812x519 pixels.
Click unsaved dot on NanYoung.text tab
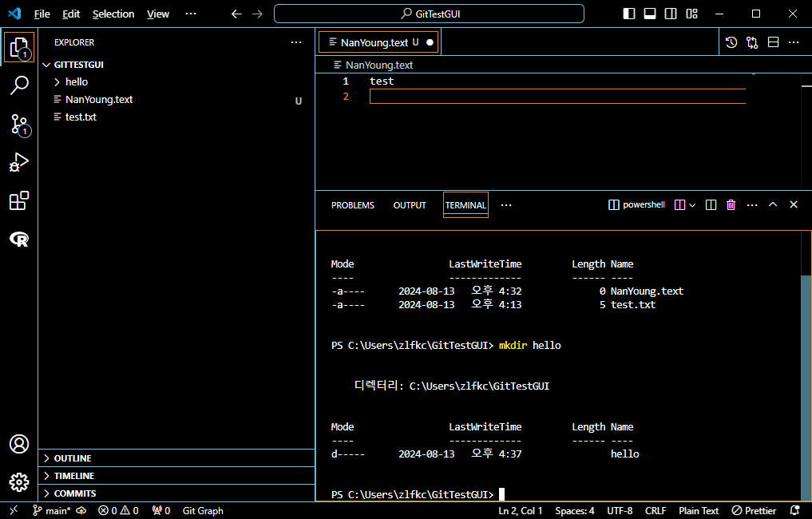pyautogui.click(x=430, y=42)
